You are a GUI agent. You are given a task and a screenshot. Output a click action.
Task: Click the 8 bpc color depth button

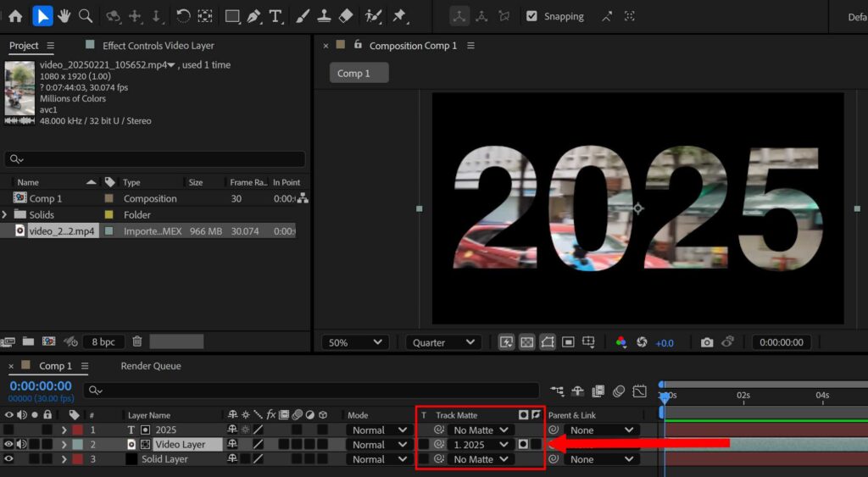click(103, 341)
